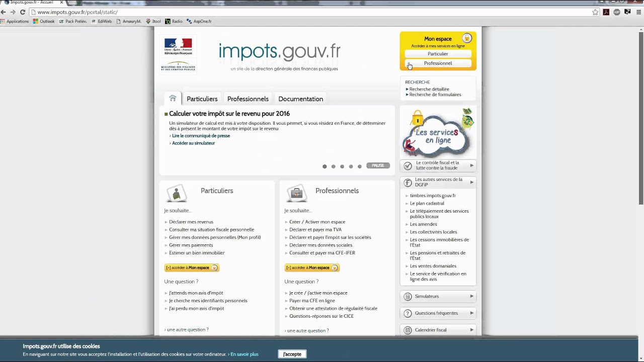Click the browser forward arrow
This screenshot has width=644, height=362.
13,12
